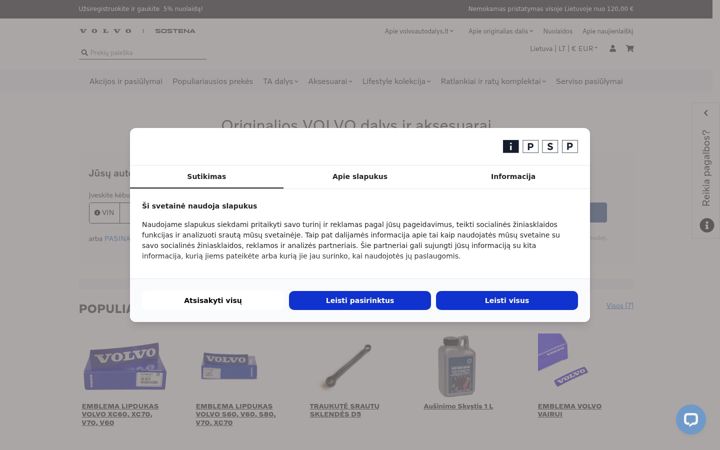This screenshot has height=450, width=720.
Task: Open Serviso pasiūlymai menu item
Action: point(589,81)
